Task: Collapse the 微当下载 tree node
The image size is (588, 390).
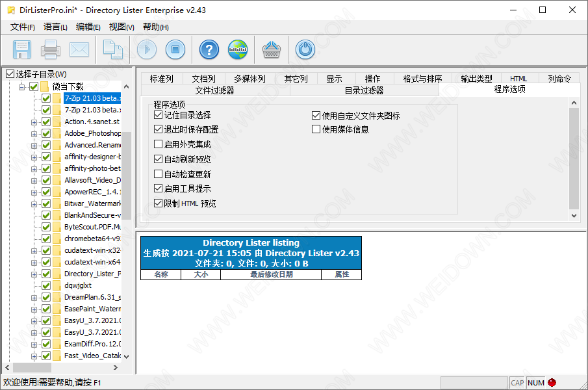Action: pyautogui.click(x=21, y=87)
